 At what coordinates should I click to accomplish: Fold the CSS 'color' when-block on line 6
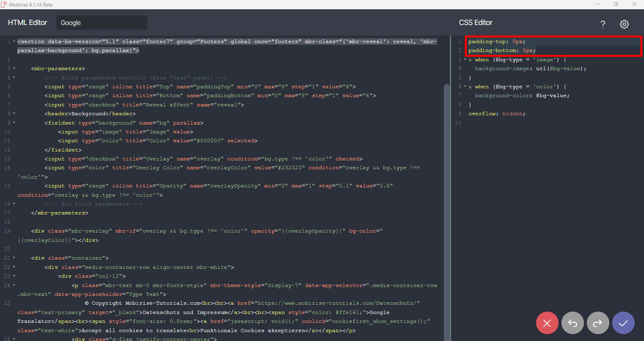465,87
